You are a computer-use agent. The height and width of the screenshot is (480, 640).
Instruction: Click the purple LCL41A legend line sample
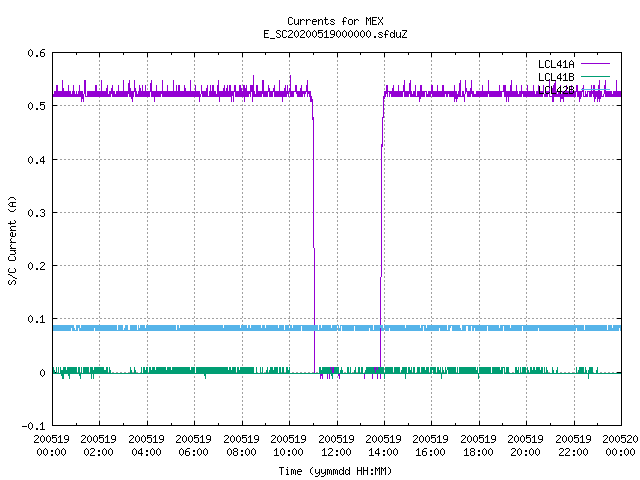596,64
